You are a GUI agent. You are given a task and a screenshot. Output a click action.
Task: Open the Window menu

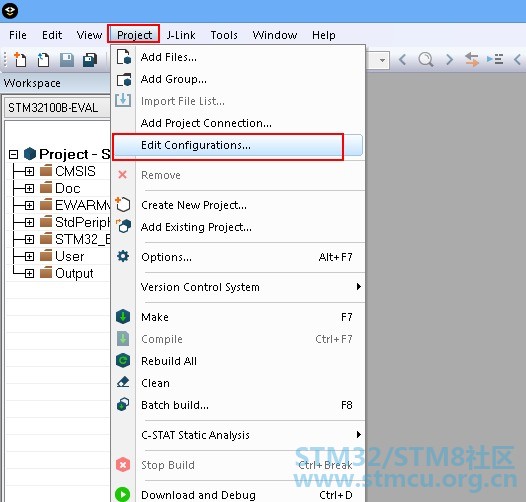pos(275,35)
